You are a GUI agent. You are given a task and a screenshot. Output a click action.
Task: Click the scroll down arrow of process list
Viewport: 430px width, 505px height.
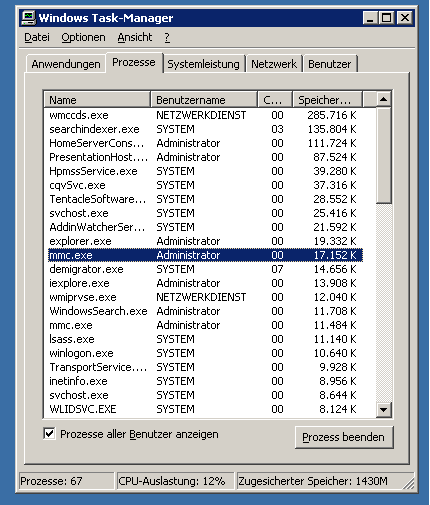click(384, 410)
